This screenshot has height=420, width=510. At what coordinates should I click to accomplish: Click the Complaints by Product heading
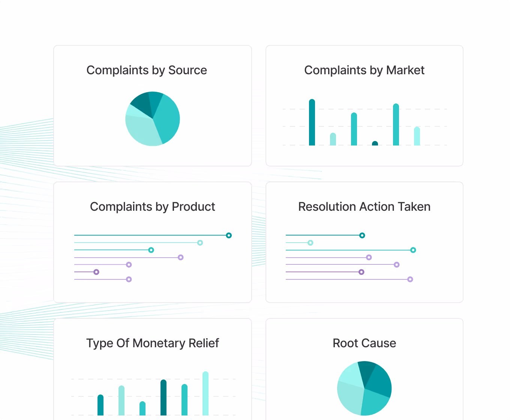153,207
